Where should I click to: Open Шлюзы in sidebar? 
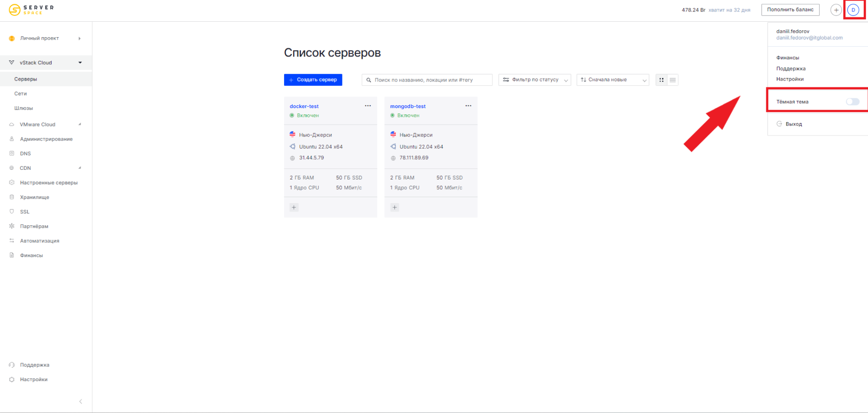pos(24,108)
